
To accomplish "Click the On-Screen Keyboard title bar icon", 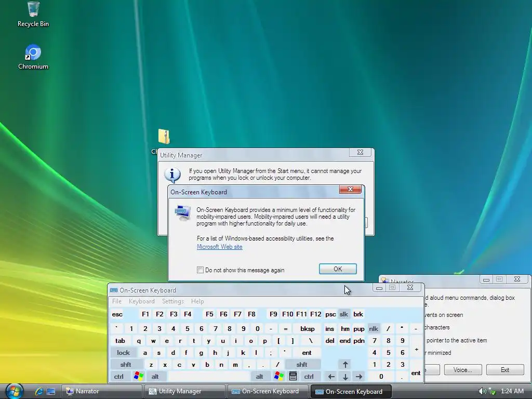I will [x=114, y=290].
